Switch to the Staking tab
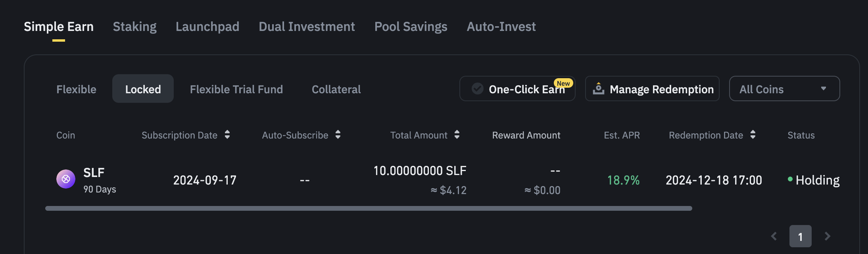Screen dimensions: 868x254 pyautogui.click(x=134, y=27)
